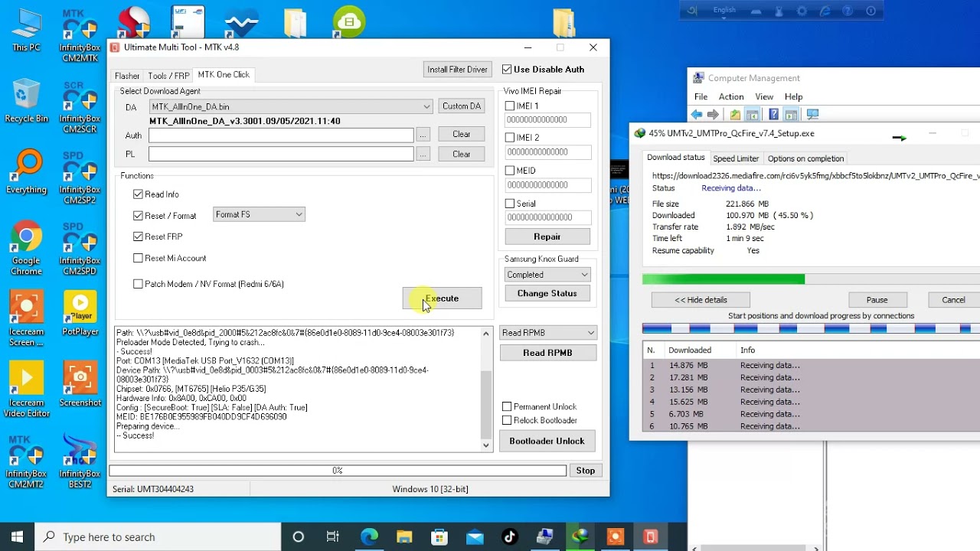Open the InfinityBox CM2SP2 shortcut
980x551 pixels.
(x=80, y=178)
